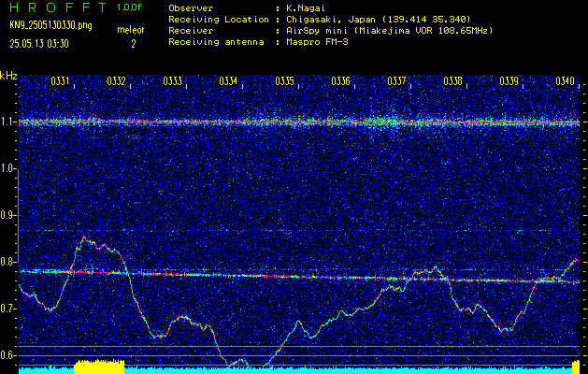Viewport: 588px width, 374px height.
Task: Click the 0332 time marker
Action: (116, 80)
